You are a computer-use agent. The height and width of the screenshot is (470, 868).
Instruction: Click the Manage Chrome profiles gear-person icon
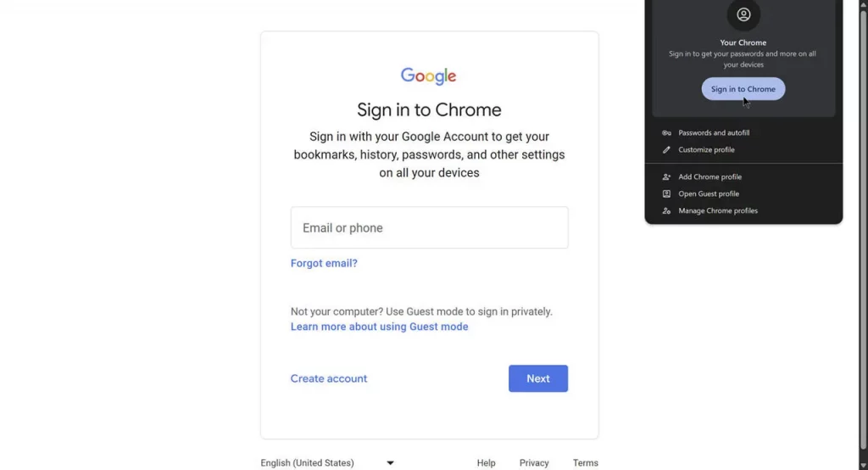tap(666, 211)
